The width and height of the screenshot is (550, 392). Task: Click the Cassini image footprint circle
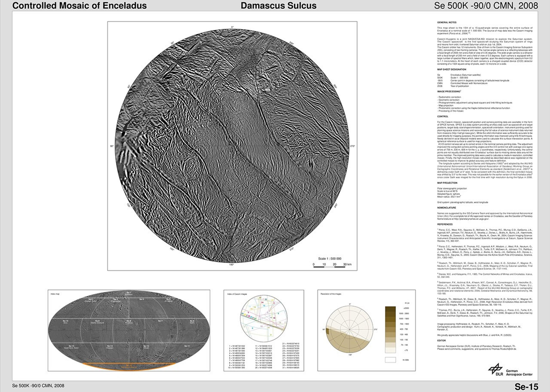pyautogui.click(x=264, y=318)
